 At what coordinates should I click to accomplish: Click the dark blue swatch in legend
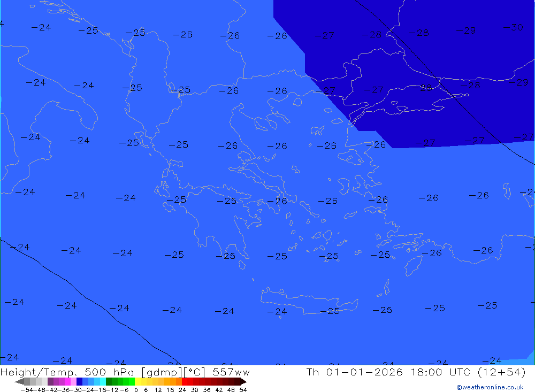coord(79,381)
